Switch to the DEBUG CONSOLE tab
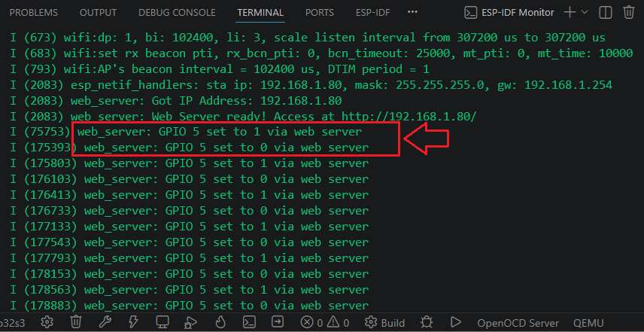644x332 pixels. coord(177,13)
